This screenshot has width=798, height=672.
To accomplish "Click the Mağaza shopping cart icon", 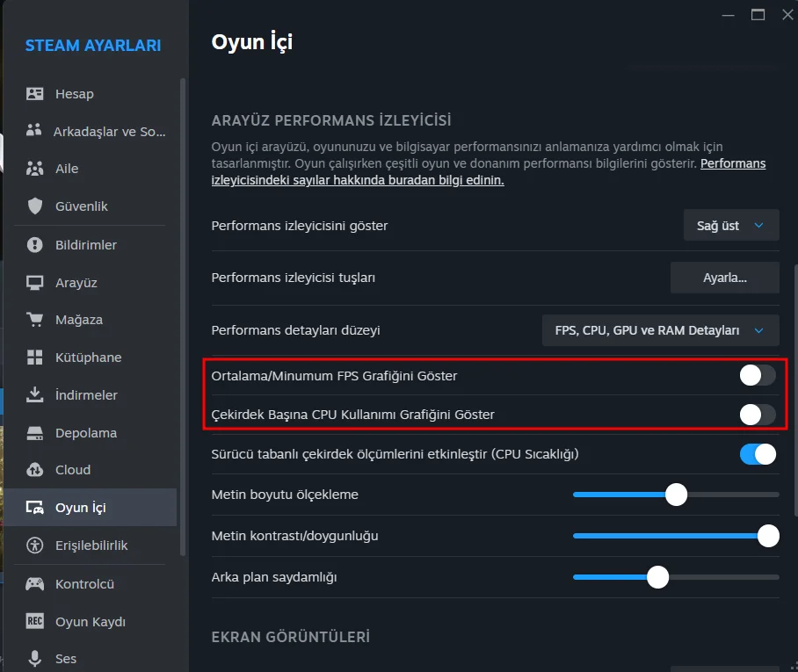I will pyautogui.click(x=34, y=320).
